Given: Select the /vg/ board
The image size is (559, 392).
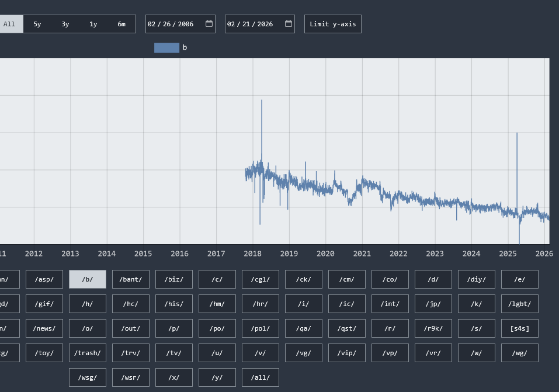Looking at the screenshot, I should pyautogui.click(x=304, y=353).
